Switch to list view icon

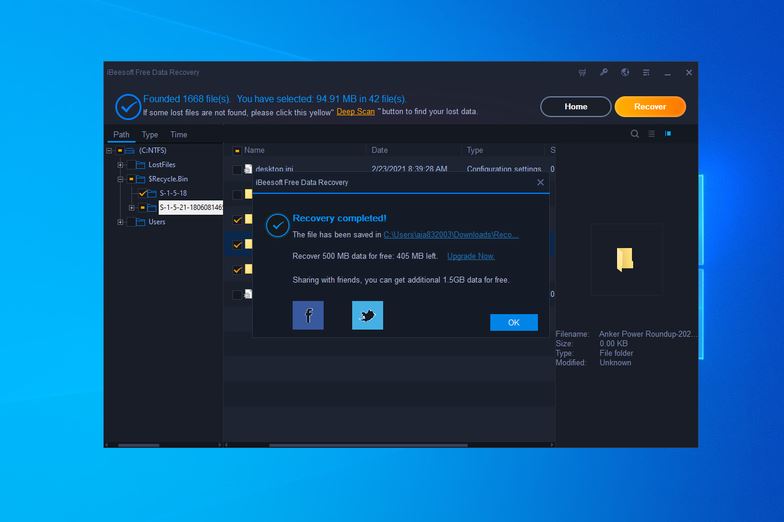click(652, 134)
